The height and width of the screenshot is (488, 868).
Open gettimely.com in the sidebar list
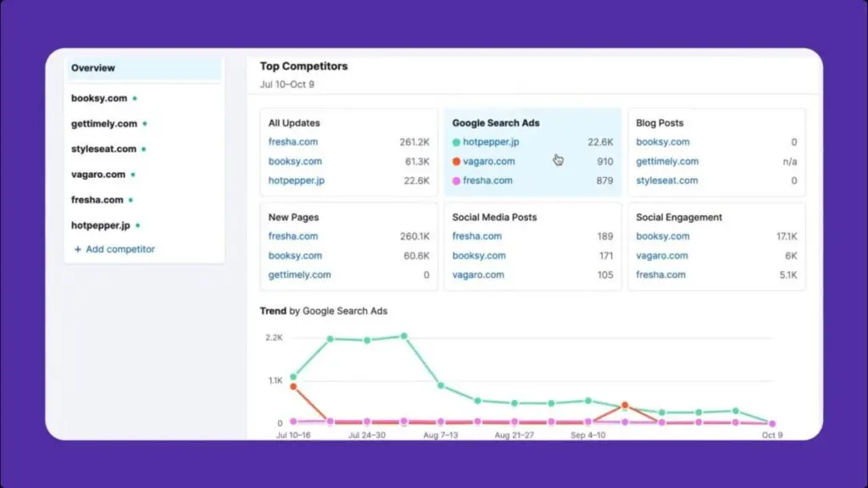(103, 124)
